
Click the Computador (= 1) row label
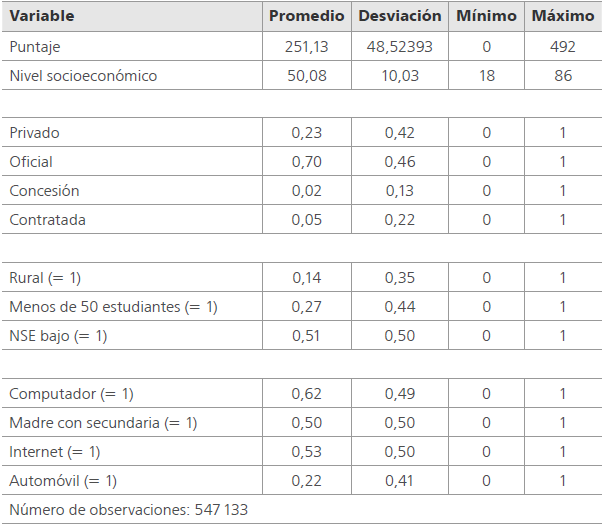[71, 394]
